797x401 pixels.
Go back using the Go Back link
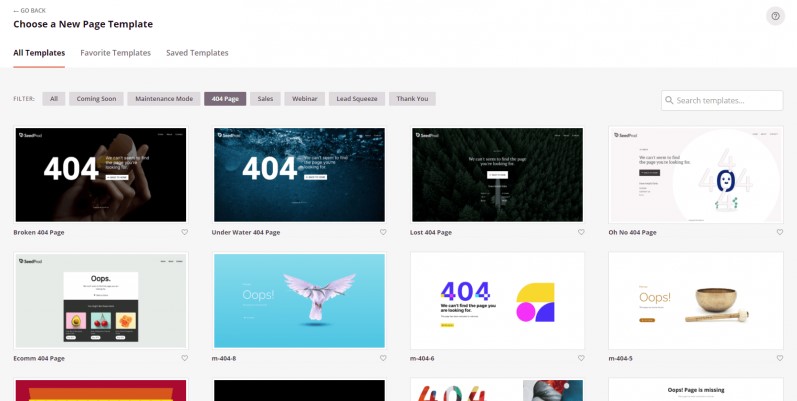pyautogui.click(x=29, y=11)
